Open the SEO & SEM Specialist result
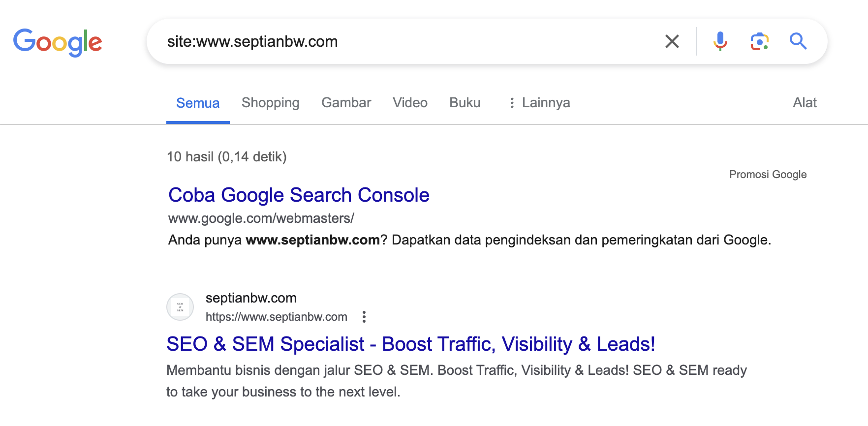 (x=411, y=344)
